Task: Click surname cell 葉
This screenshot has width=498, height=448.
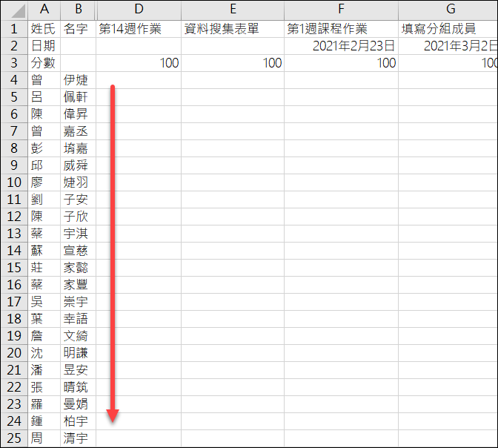Action: [44, 319]
